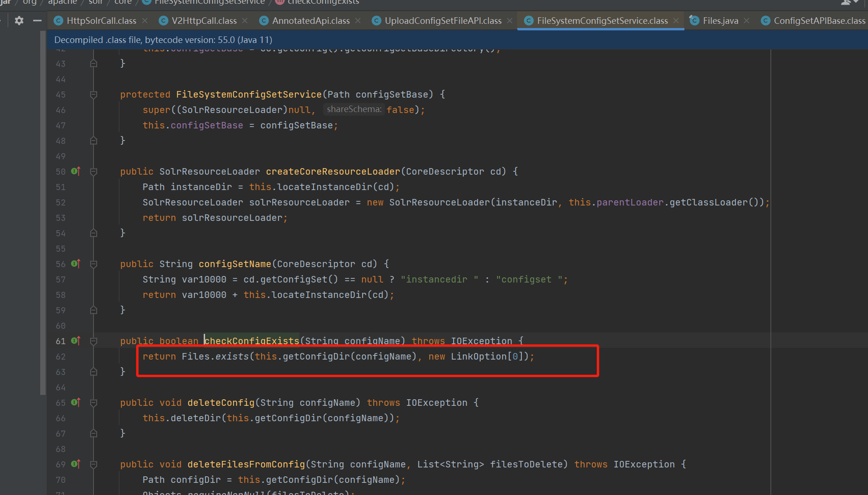
Task: Close the FileSystemConfigSetService.class tab
Action: click(x=676, y=21)
